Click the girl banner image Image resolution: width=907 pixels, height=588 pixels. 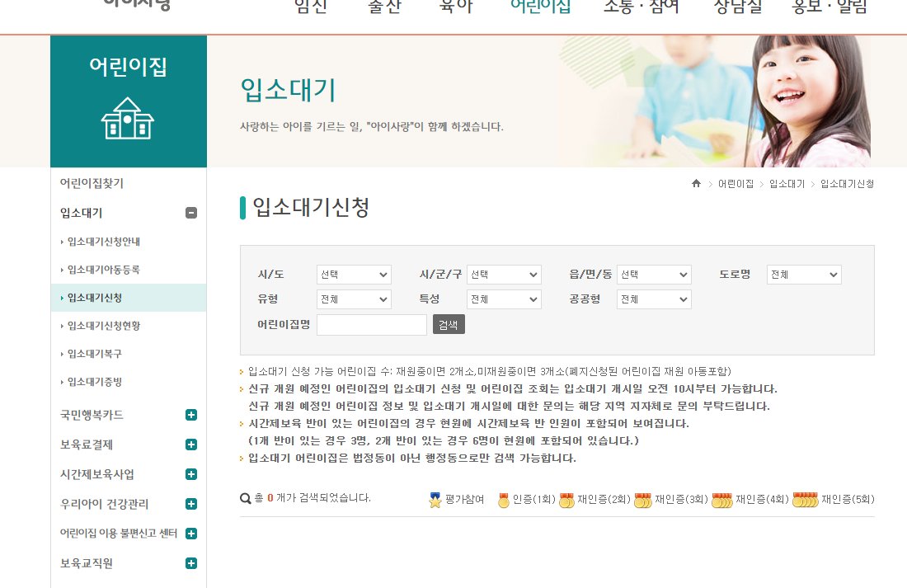pos(714,101)
